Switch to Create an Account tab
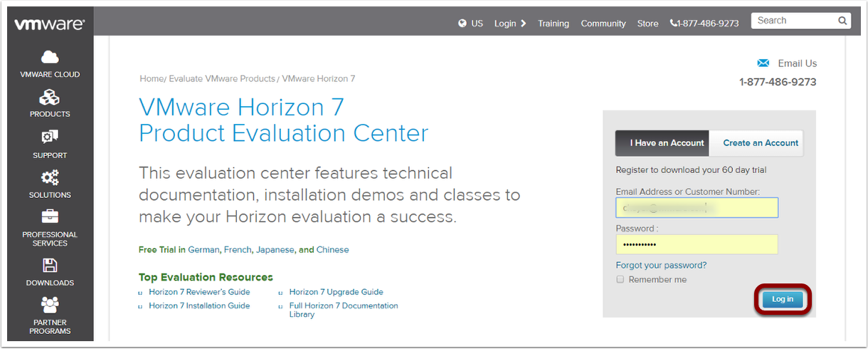868x349 pixels. [760, 143]
